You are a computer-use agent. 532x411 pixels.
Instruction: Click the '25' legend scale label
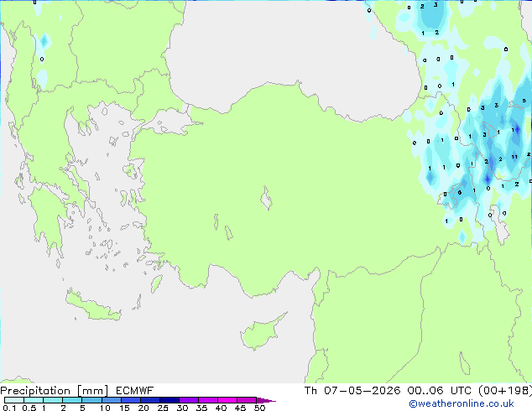click(163, 408)
